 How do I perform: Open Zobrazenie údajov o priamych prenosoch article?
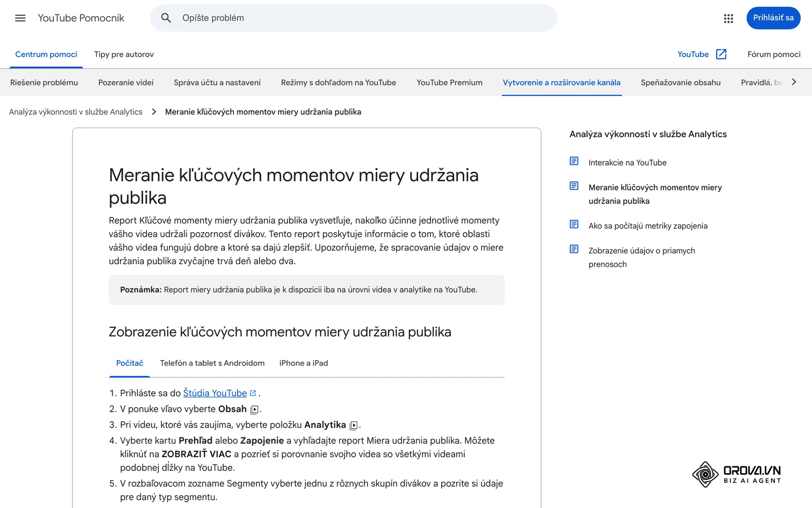click(642, 258)
